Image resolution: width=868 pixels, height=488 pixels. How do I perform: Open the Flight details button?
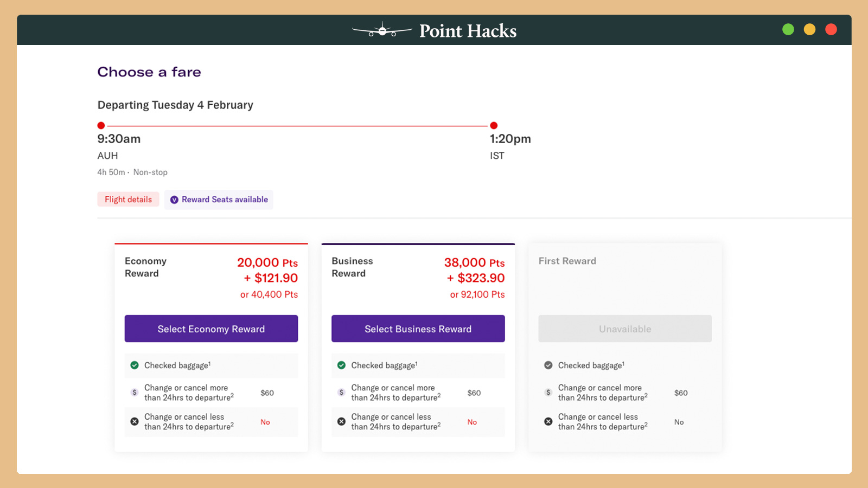pos(129,200)
